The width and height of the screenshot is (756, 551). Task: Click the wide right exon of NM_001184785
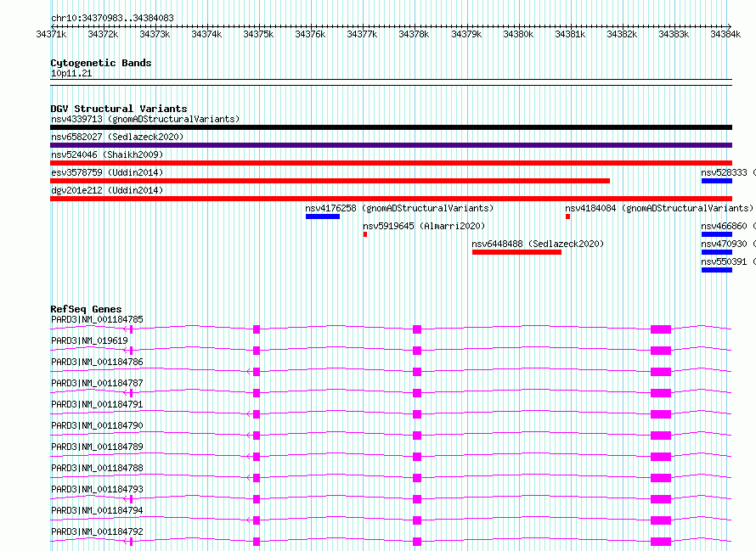(661, 329)
